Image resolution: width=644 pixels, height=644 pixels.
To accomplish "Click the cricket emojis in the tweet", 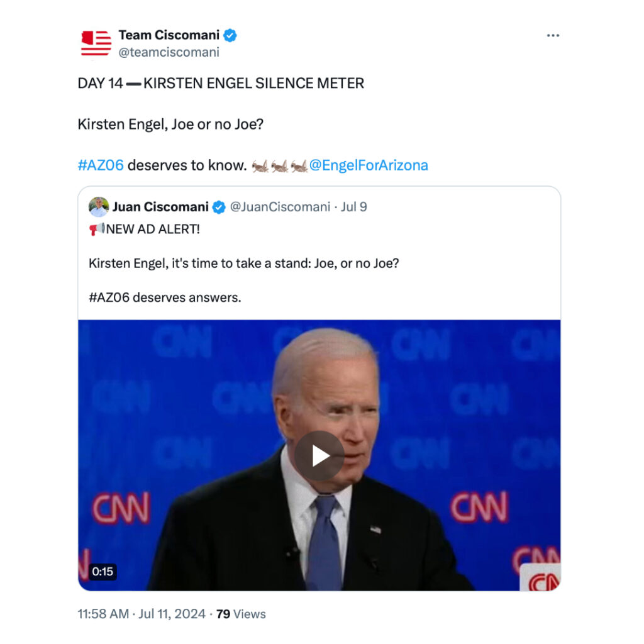I will 279,166.
